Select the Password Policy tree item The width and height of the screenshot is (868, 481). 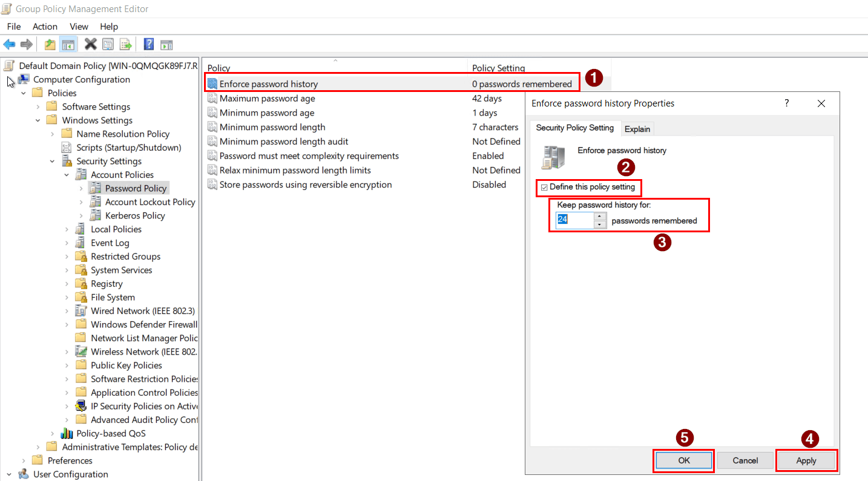134,188
